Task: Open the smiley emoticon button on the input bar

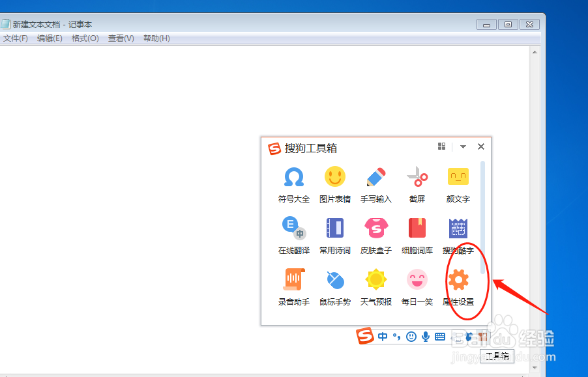Action: tap(411, 337)
